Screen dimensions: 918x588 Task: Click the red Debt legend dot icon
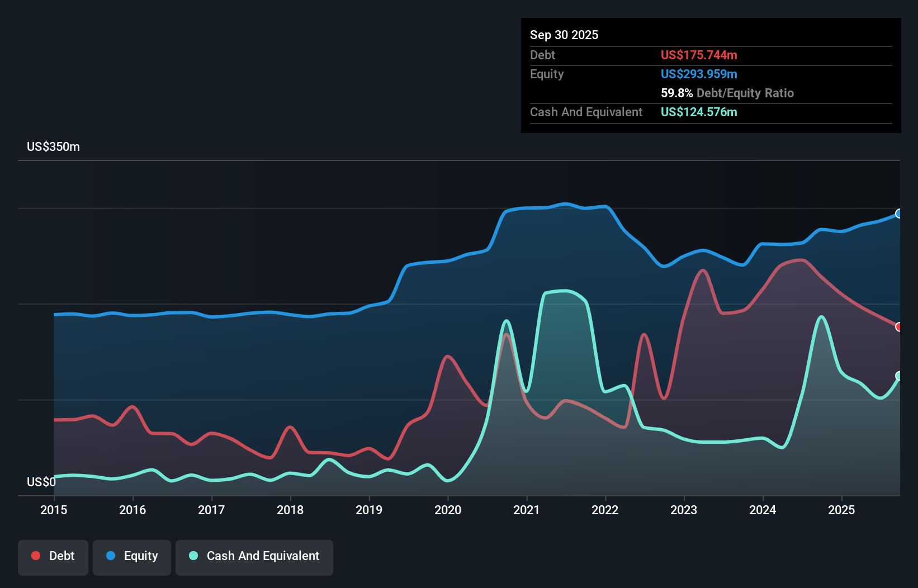pos(35,556)
